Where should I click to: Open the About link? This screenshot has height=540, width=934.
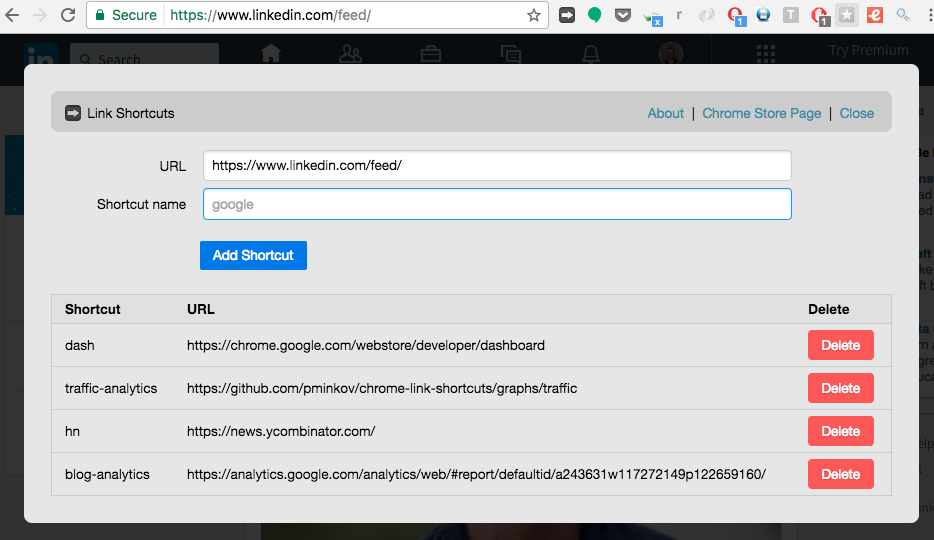(x=666, y=113)
